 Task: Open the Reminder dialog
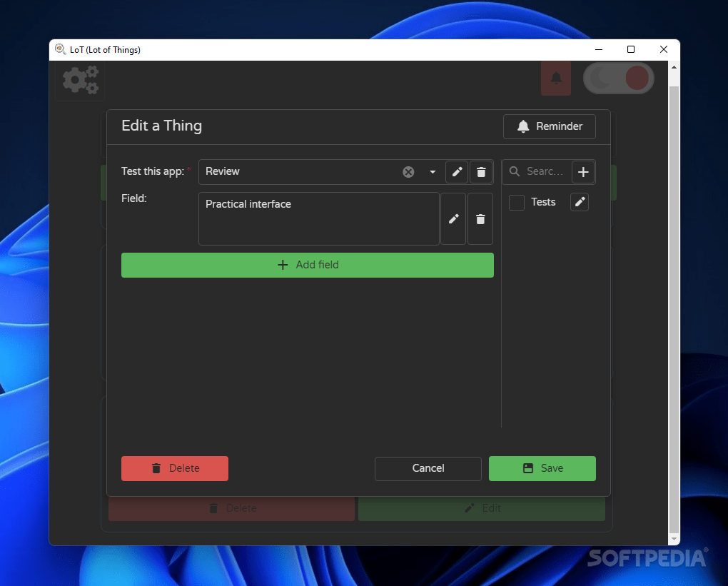(x=550, y=126)
